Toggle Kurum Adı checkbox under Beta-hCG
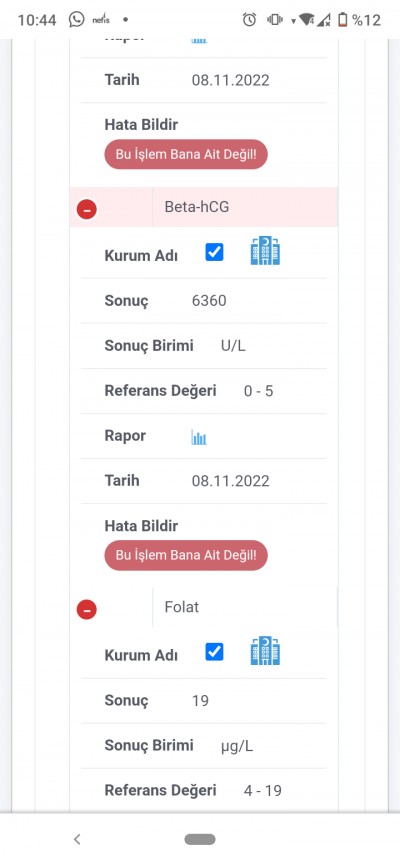Screen dimensions: 400x866 coord(214,252)
